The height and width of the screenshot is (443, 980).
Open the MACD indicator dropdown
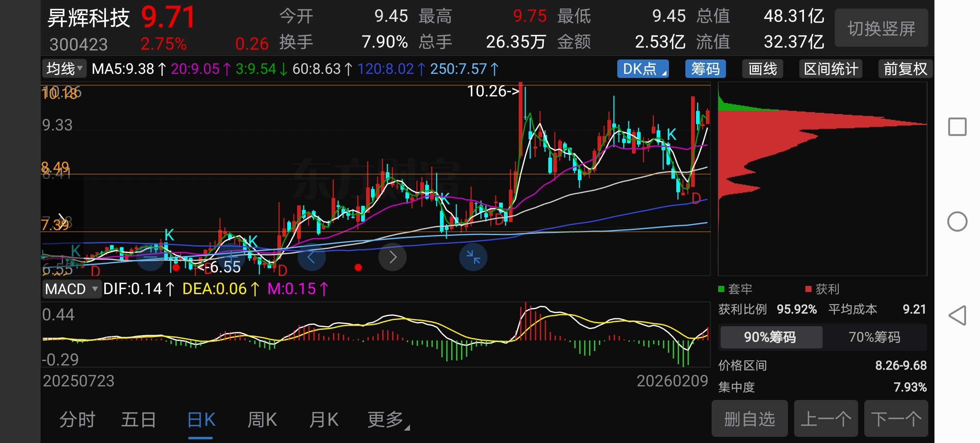tap(71, 289)
